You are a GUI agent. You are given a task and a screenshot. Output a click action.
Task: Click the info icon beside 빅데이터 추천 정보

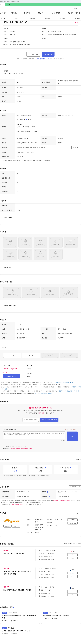point(13,607)
